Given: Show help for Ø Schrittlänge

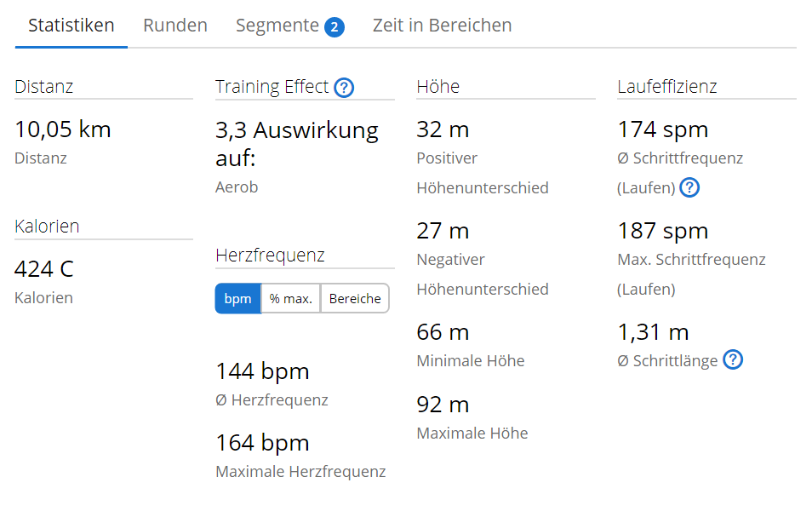Looking at the screenshot, I should (733, 360).
